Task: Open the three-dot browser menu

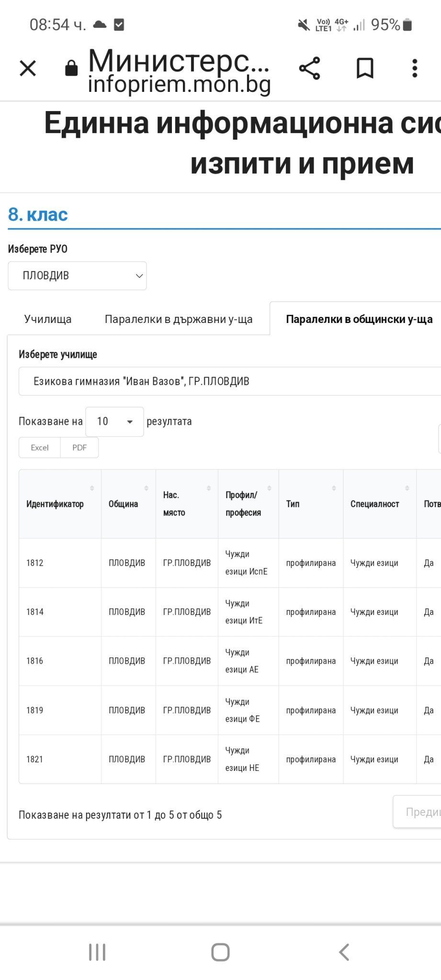Action: coord(415,68)
